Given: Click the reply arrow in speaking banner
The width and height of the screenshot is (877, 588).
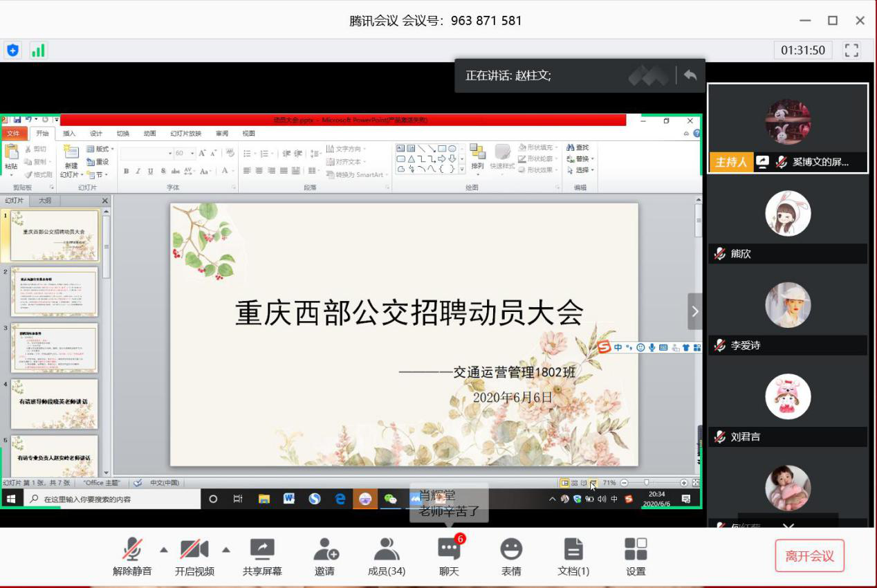Looking at the screenshot, I should [690, 75].
